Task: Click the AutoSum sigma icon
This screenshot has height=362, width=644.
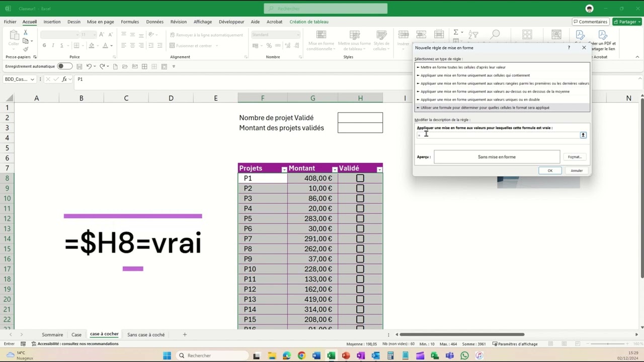Action: [x=456, y=32]
